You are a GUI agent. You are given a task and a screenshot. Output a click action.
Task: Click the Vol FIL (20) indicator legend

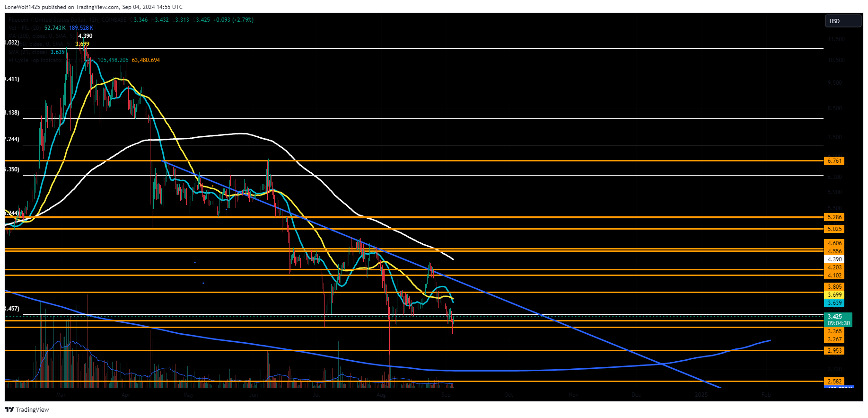click(25, 28)
